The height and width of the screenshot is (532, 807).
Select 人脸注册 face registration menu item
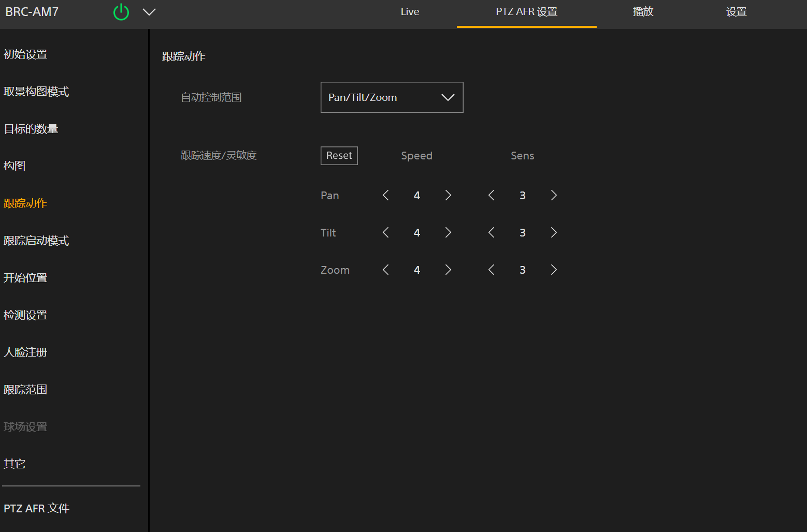(25, 352)
